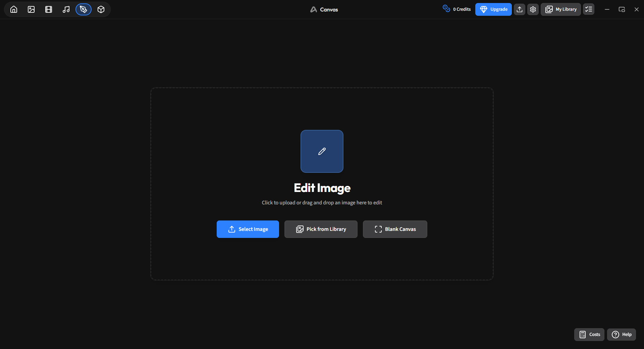The width and height of the screenshot is (644, 349).
Task: Select the Canvas pen tool tab
Action: click(x=84, y=9)
